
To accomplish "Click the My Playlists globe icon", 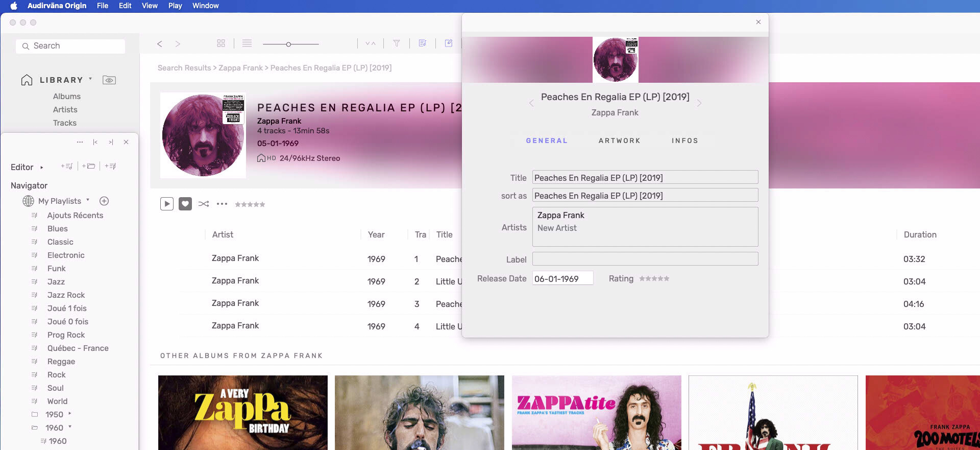I will tap(28, 201).
